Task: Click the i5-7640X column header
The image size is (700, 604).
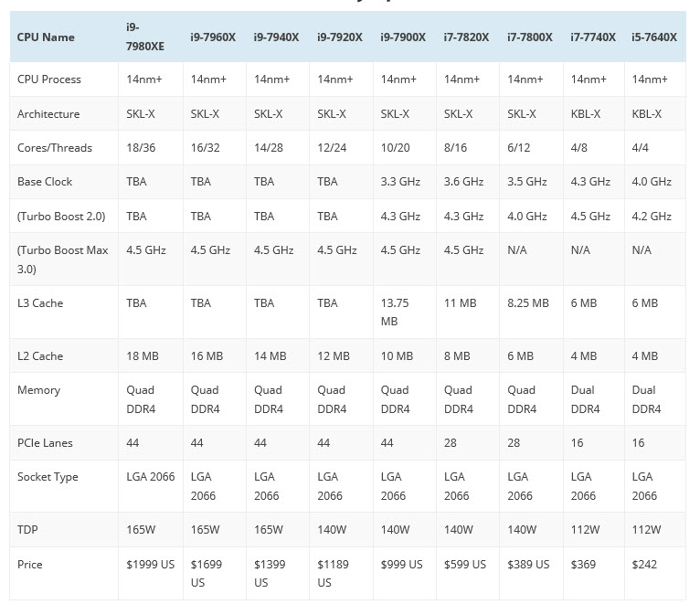Action: click(654, 37)
